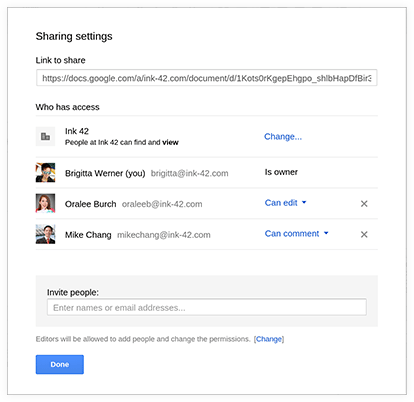
Task: Click the Ink 42 organization name
Action: tap(77, 131)
